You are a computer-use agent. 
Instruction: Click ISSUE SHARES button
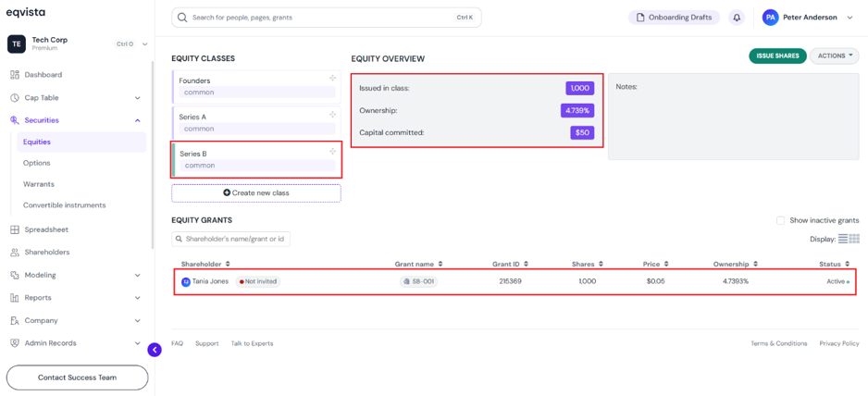[777, 56]
